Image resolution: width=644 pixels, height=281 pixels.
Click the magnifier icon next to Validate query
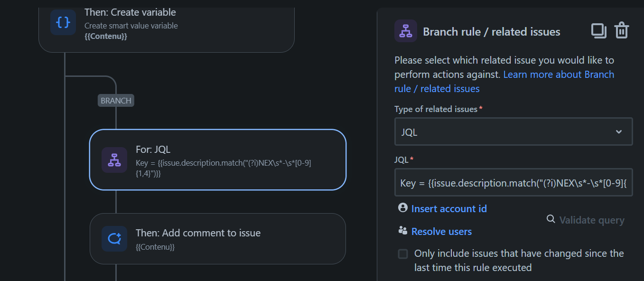tap(551, 219)
